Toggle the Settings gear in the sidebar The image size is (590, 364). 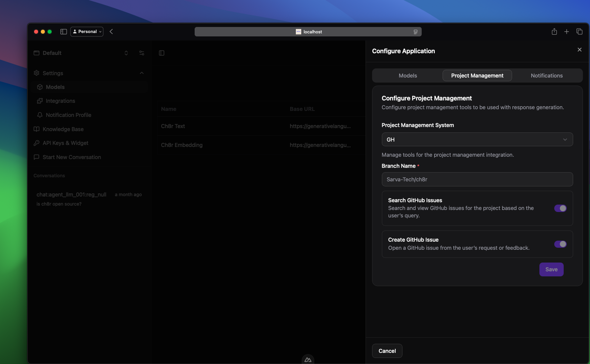point(36,73)
